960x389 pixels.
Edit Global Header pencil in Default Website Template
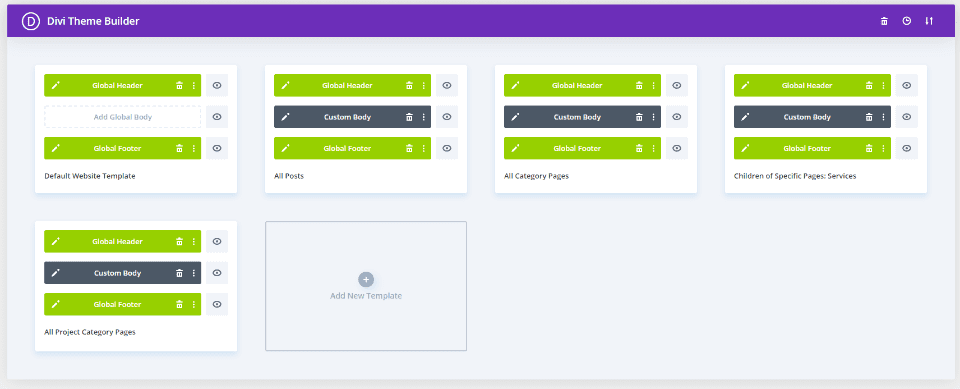pos(56,86)
